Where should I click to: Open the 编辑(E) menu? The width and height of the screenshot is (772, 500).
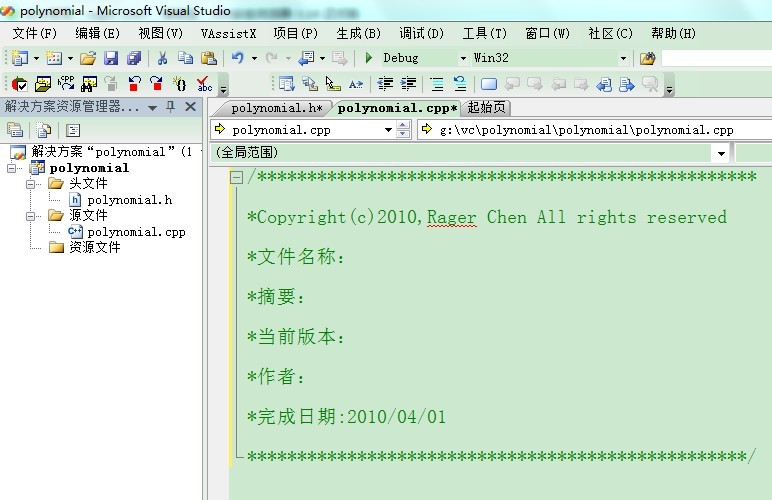pos(97,33)
